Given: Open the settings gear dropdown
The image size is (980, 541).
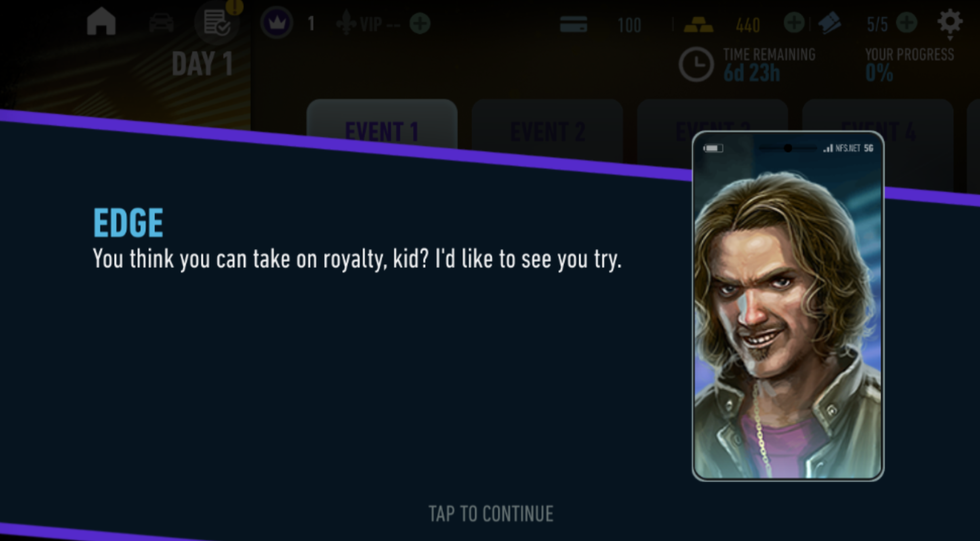Looking at the screenshot, I should pos(950,23).
